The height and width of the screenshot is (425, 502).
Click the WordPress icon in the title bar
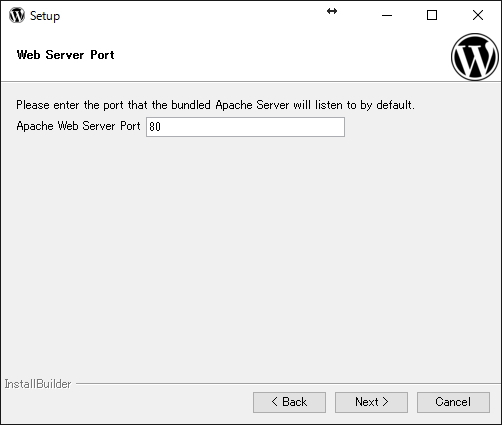tap(17, 15)
